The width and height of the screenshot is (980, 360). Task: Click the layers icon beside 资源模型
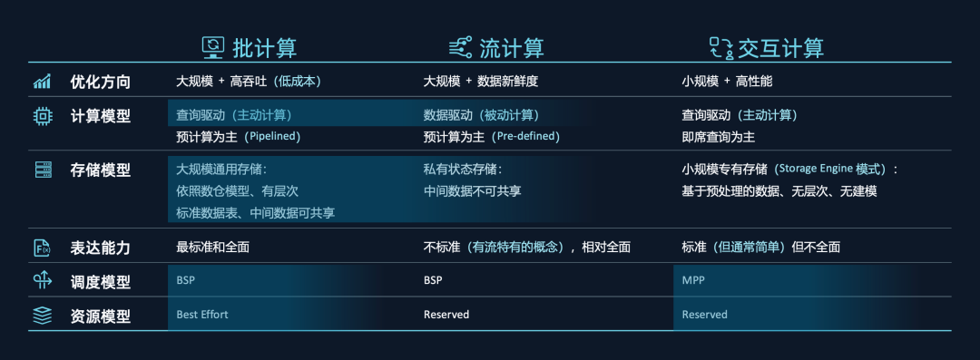tap(42, 316)
